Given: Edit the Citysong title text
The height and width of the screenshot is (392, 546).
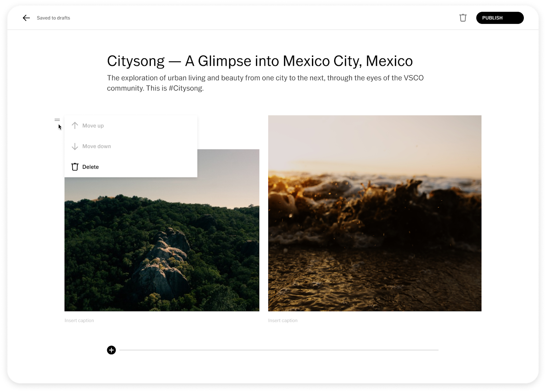Looking at the screenshot, I should tap(260, 61).
